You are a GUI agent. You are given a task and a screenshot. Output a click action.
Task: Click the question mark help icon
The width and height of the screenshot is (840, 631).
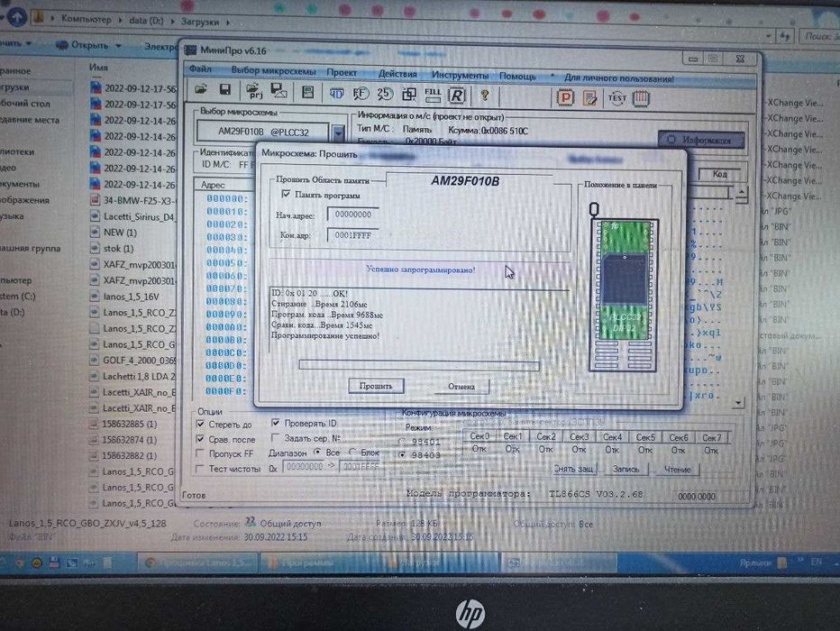(485, 96)
